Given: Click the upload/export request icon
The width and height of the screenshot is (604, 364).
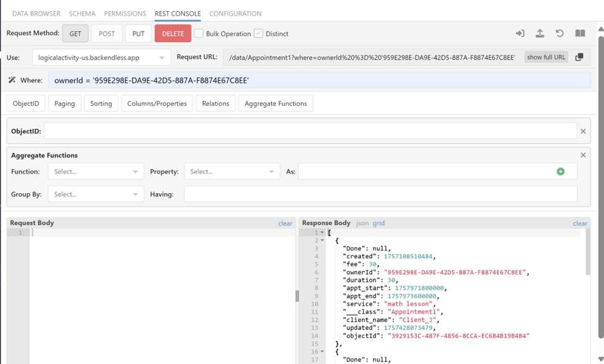Looking at the screenshot, I should pyautogui.click(x=540, y=33).
